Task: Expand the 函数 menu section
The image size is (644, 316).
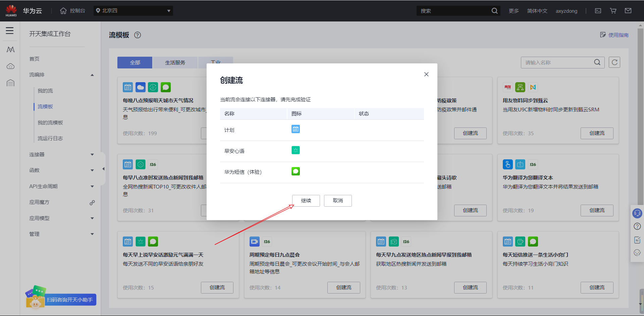Action: click(92, 170)
